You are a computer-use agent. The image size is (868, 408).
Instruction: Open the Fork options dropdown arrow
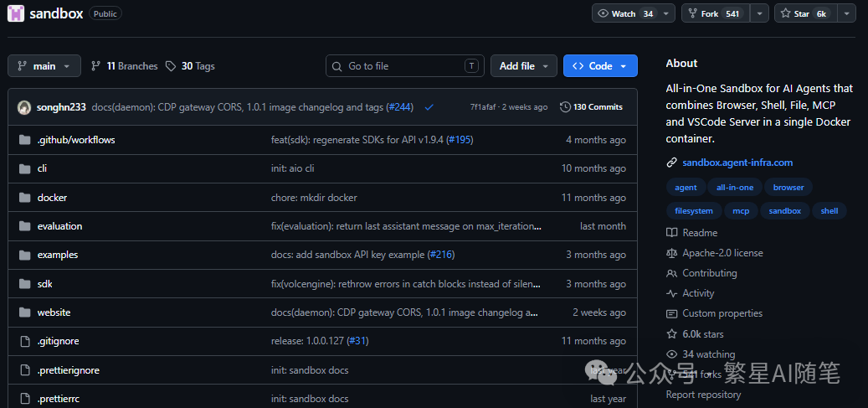(759, 14)
